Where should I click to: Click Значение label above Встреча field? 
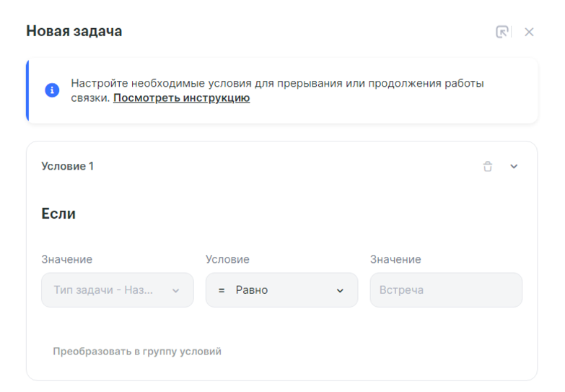(x=395, y=259)
